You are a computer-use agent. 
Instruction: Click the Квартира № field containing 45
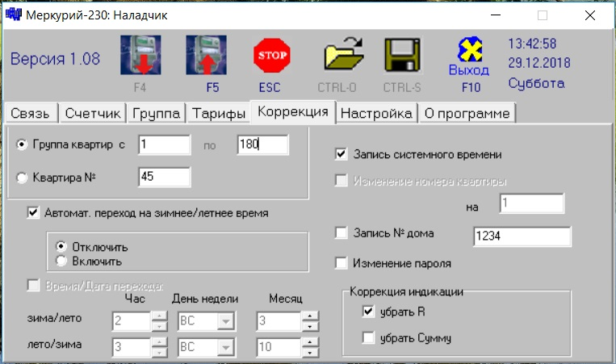(x=164, y=177)
